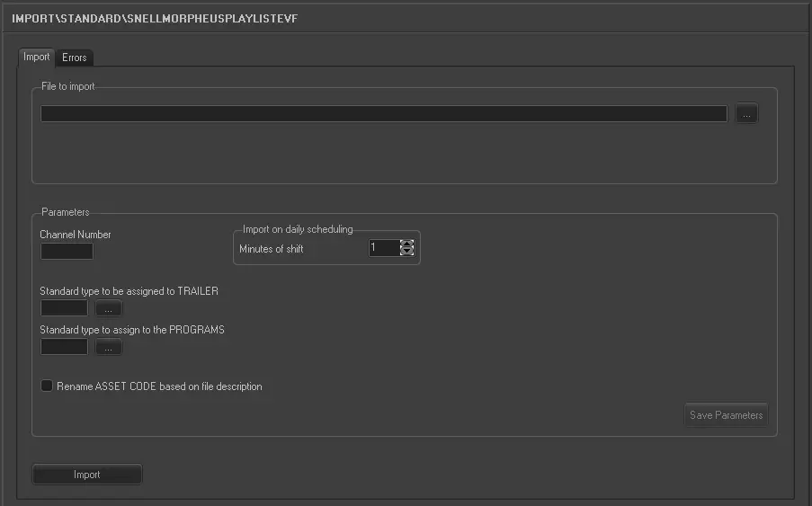Enable Rename ASSET CODE checkbox
This screenshot has width=812, height=506.
coord(47,386)
